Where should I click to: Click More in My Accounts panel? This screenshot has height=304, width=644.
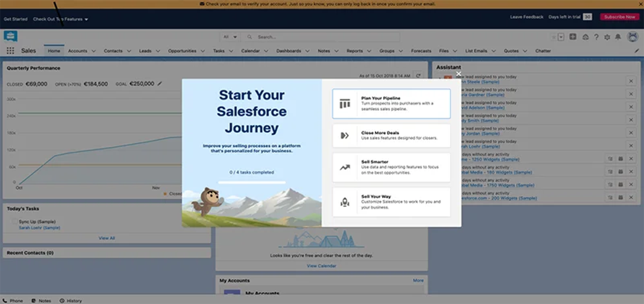(x=418, y=280)
